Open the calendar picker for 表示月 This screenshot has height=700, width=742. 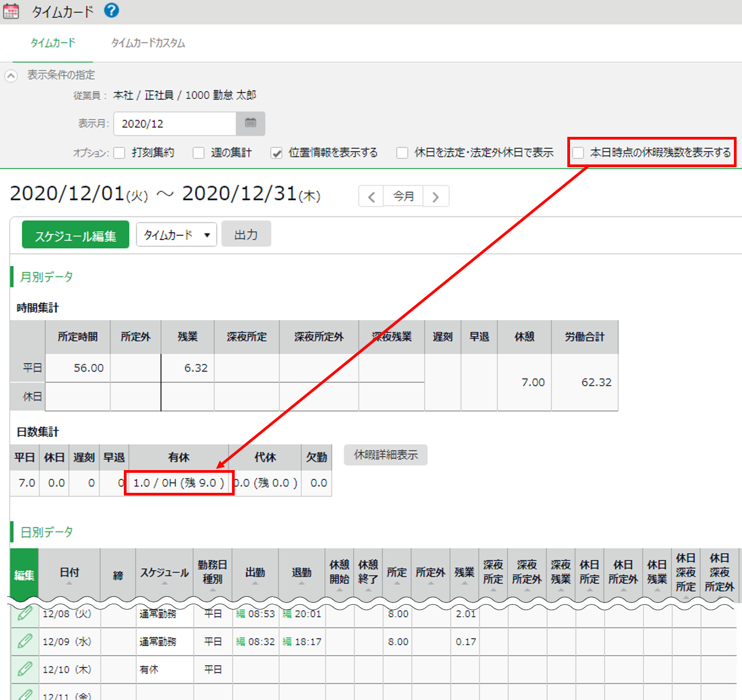[250, 123]
